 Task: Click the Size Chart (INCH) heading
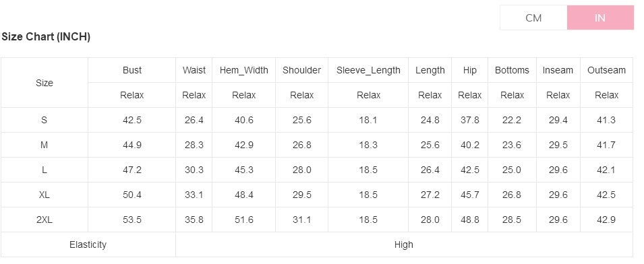[46, 36]
